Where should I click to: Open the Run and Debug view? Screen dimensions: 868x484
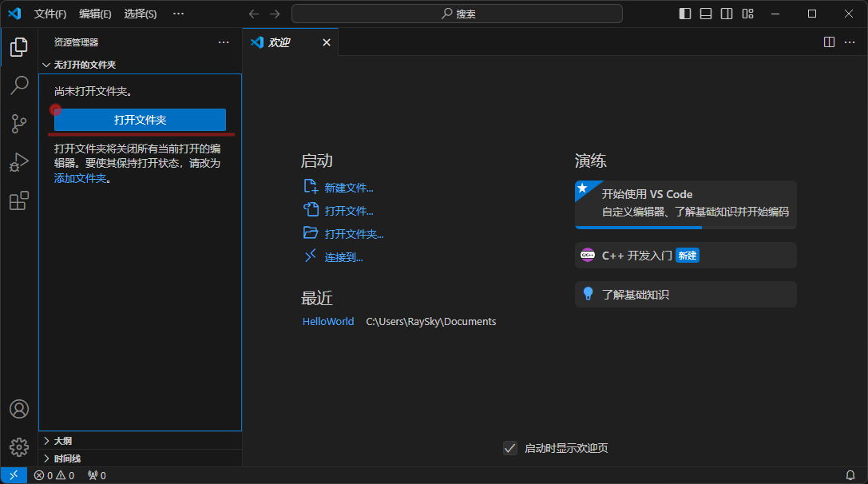point(19,162)
